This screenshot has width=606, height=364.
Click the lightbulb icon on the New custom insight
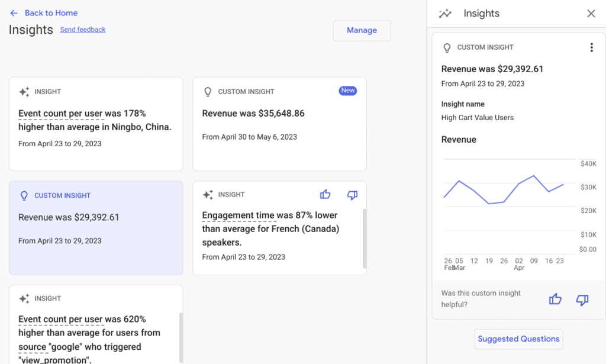208,92
